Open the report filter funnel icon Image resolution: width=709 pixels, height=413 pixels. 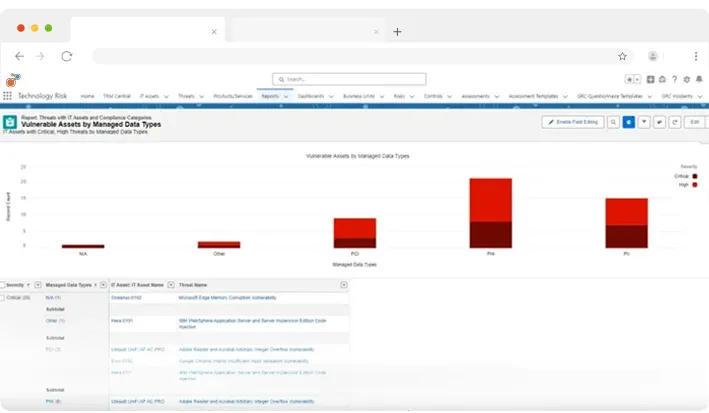[644, 122]
